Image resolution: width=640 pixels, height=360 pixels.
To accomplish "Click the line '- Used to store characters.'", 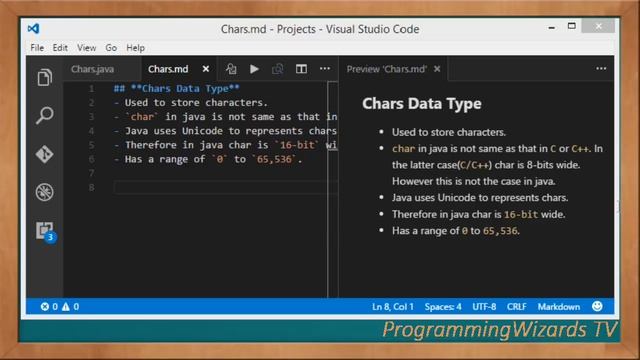I will 191,102.
